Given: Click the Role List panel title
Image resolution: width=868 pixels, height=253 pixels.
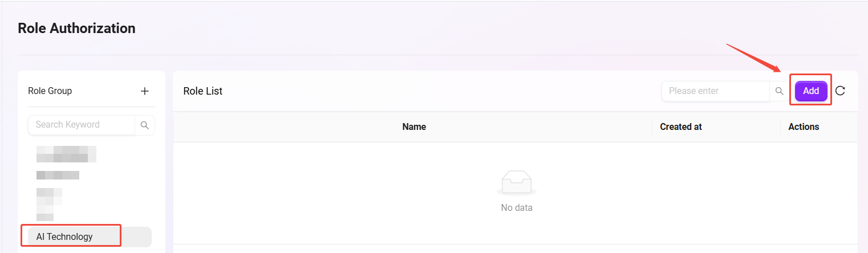Looking at the screenshot, I should click(x=203, y=91).
